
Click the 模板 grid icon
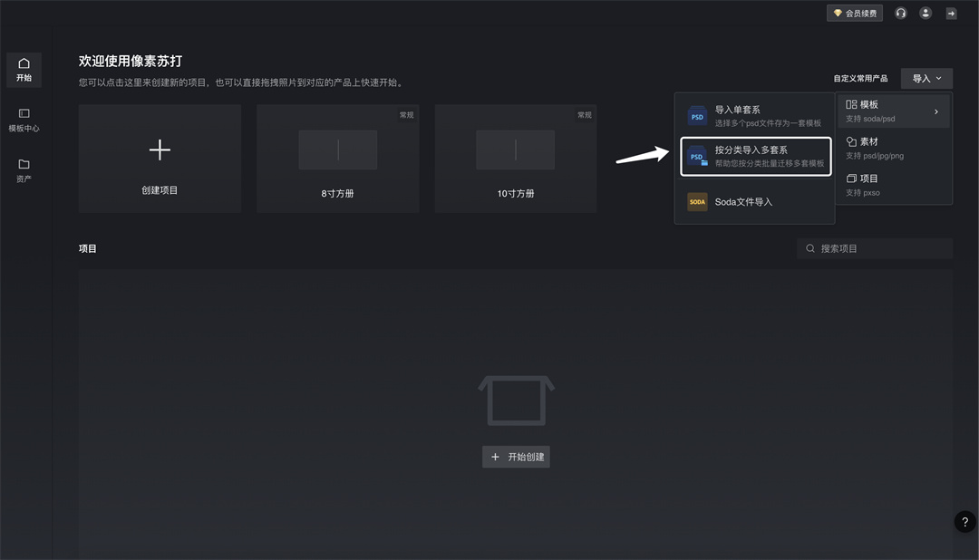pyautogui.click(x=851, y=105)
